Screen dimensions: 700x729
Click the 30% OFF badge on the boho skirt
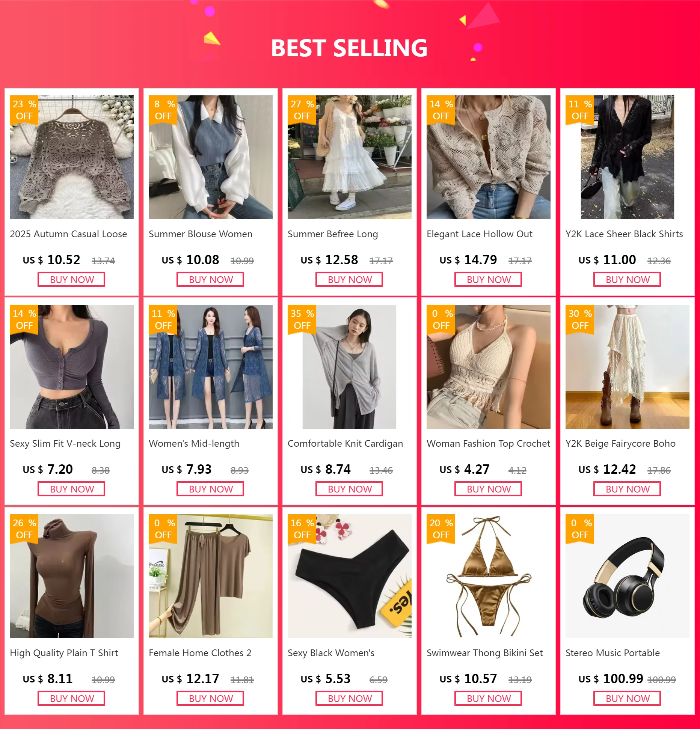[x=580, y=319]
